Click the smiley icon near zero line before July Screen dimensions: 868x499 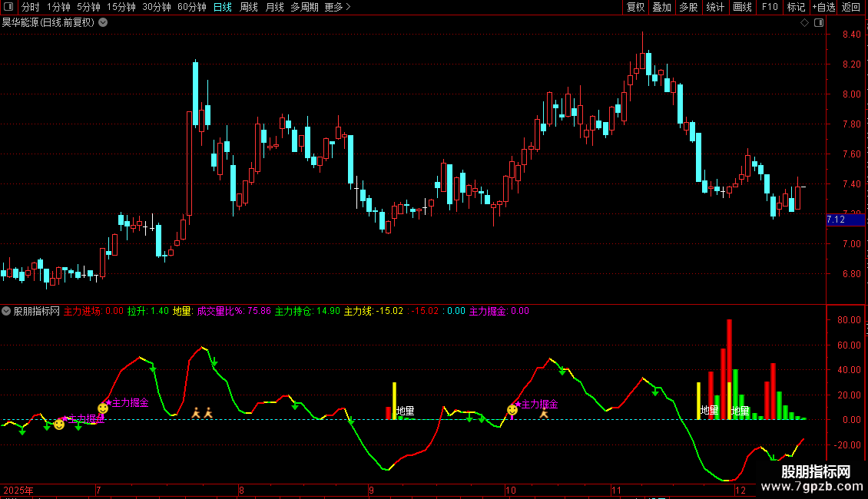[x=59, y=425]
